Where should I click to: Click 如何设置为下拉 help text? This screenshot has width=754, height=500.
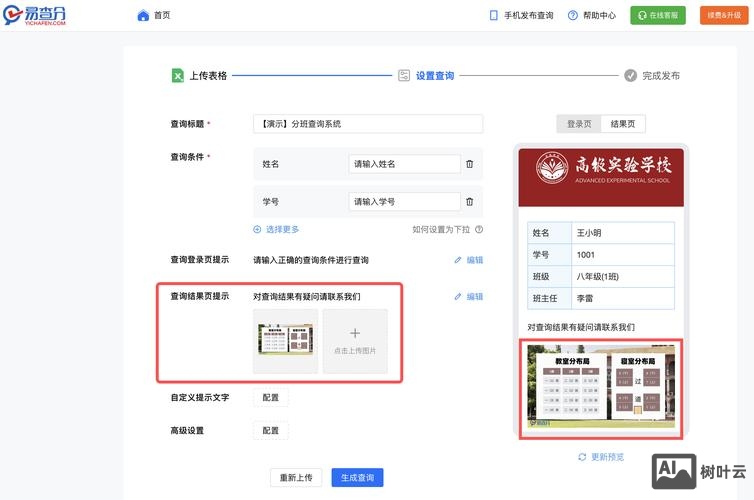pos(441,229)
